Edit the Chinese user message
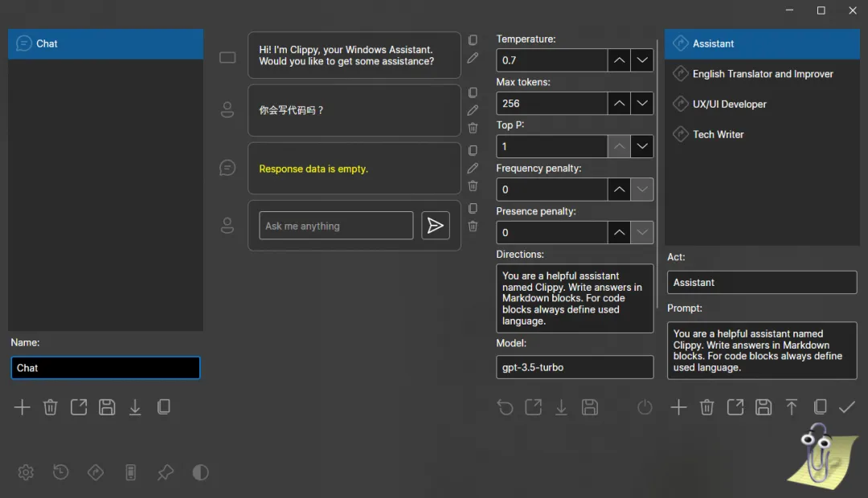 473,110
